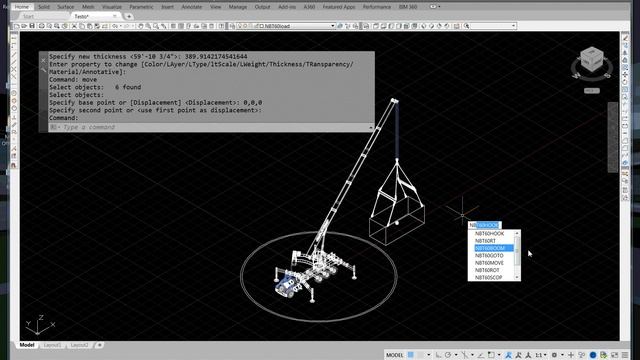Click the Plot printer icon
The image size is (640, 360).
(x=42, y=26)
